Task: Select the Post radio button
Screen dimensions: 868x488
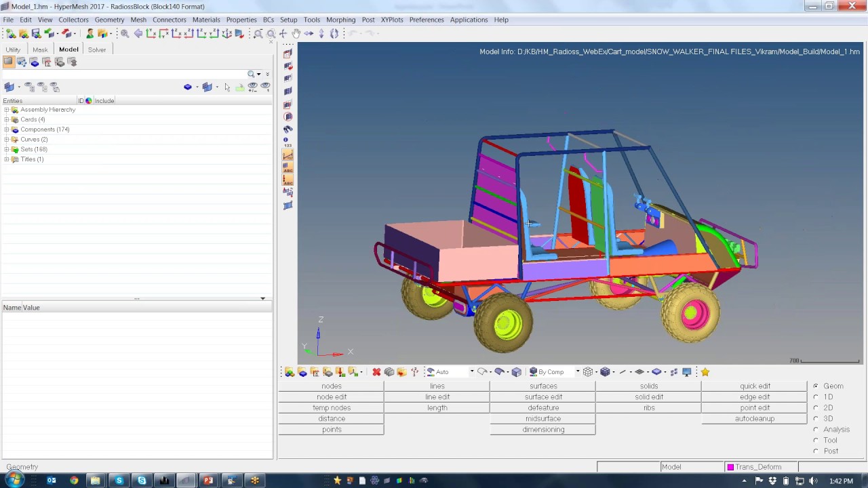Action: [x=816, y=451]
